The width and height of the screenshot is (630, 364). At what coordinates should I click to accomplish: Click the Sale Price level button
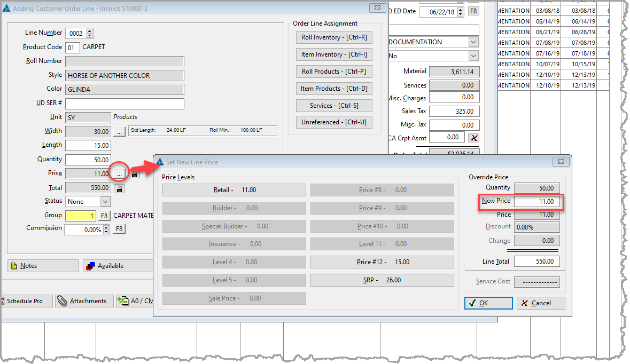pyautogui.click(x=234, y=298)
